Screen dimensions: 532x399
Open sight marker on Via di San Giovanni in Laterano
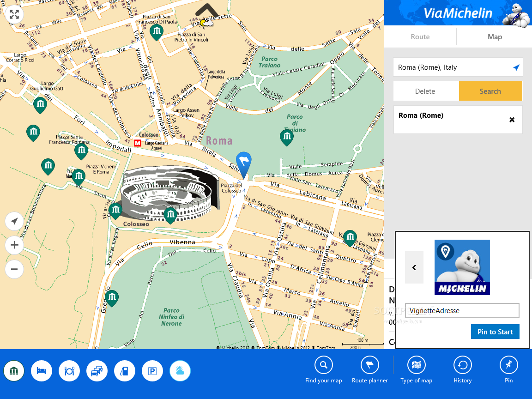(350, 237)
